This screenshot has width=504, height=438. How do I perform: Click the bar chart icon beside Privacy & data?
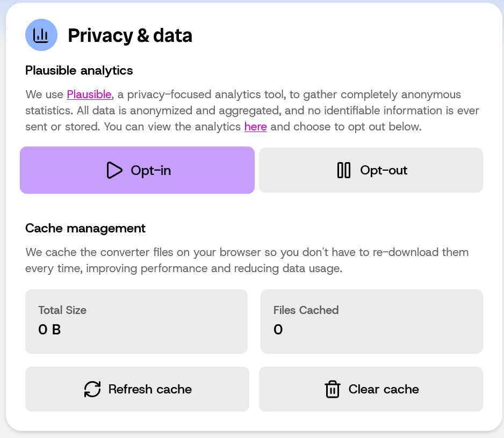[41, 35]
